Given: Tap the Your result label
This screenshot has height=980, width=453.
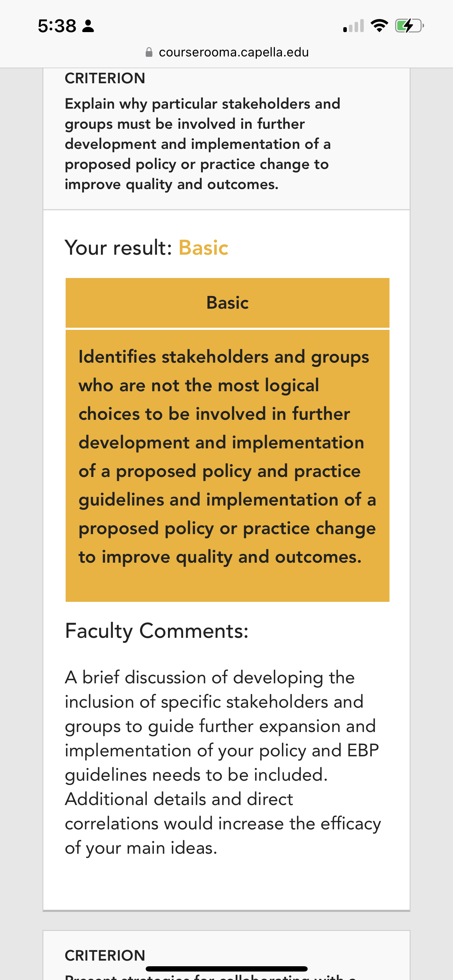Looking at the screenshot, I should (119, 248).
